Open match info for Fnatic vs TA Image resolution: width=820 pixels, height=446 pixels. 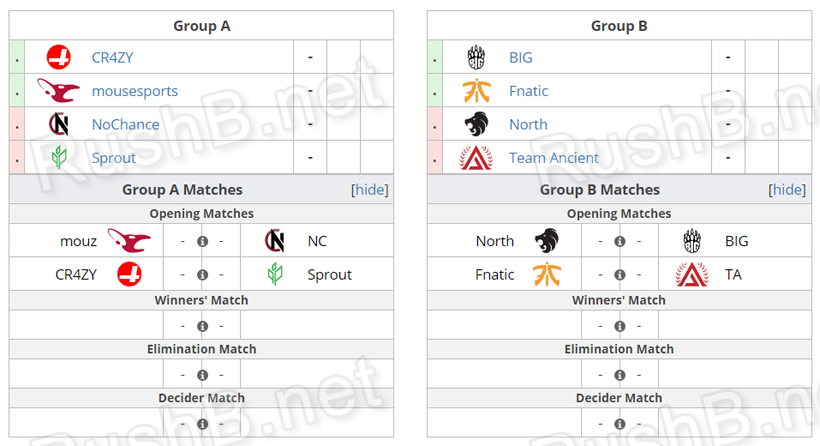[x=619, y=274]
